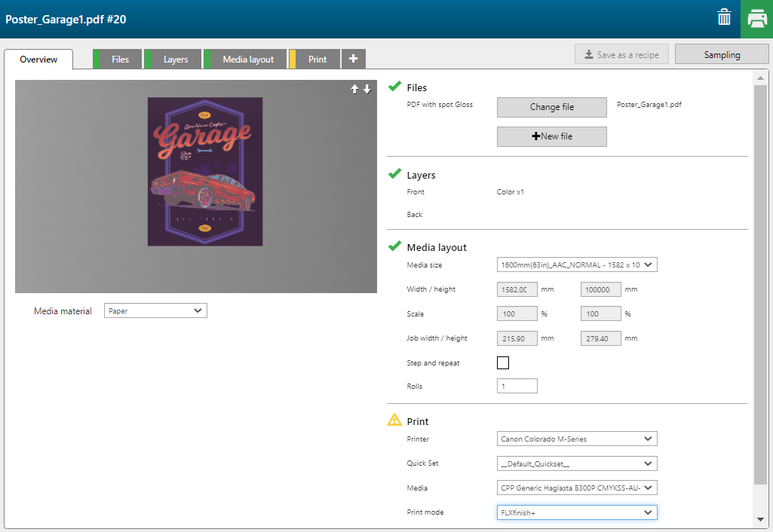Click the trash delete icon
This screenshot has width=773, height=532.
(724, 18)
